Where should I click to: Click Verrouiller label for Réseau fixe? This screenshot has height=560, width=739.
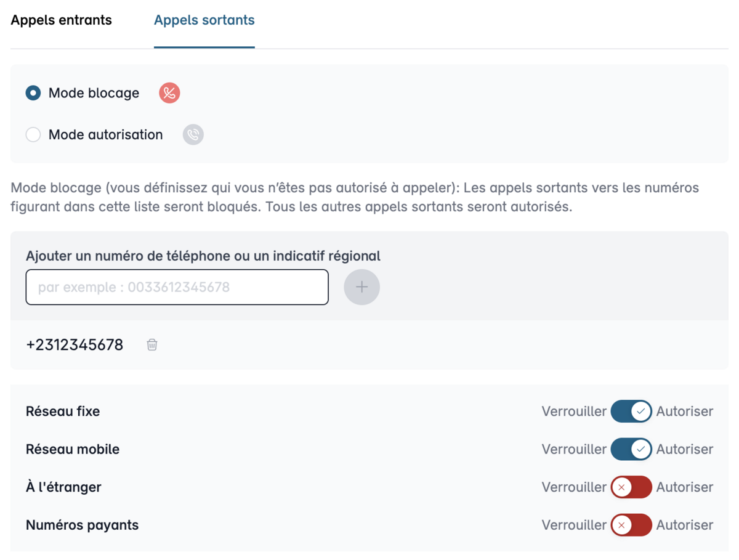(574, 411)
